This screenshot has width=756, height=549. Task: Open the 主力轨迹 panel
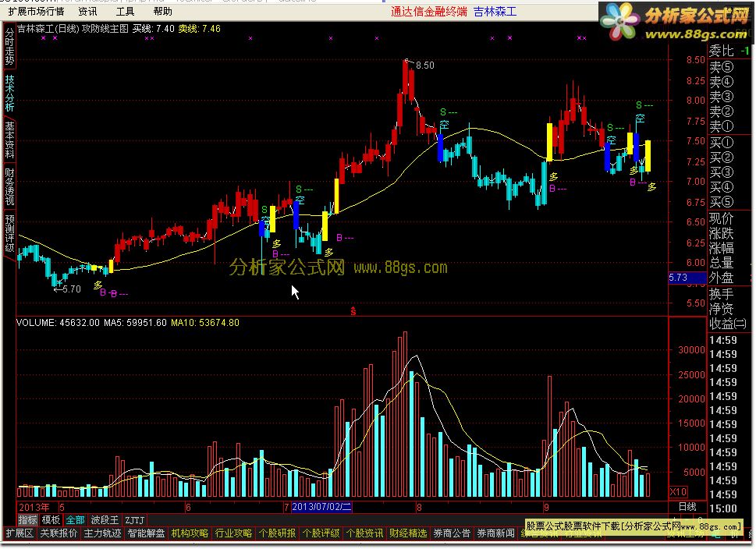tap(102, 533)
